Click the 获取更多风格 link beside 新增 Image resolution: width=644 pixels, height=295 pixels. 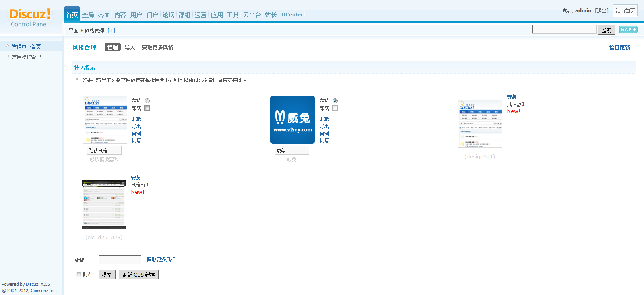click(161, 259)
